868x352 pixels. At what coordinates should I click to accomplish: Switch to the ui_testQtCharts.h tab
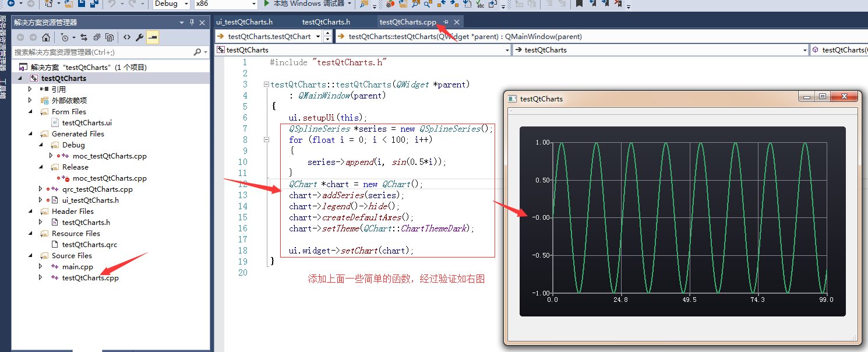click(x=245, y=22)
